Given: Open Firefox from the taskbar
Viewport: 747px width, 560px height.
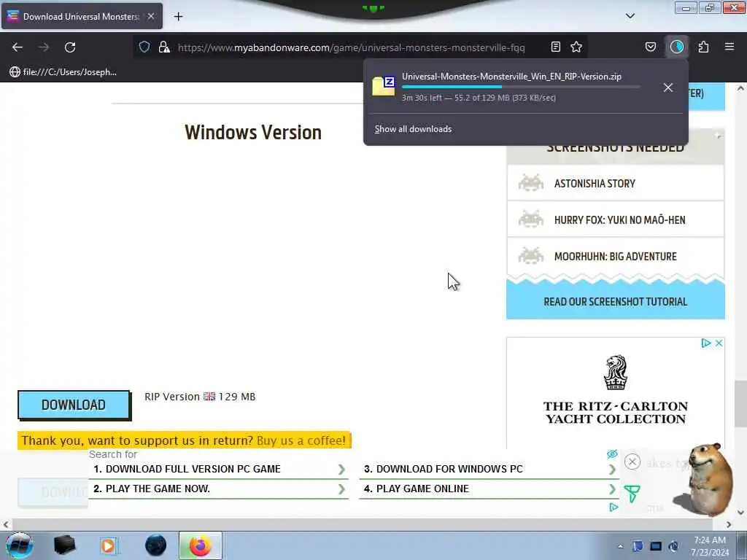Looking at the screenshot, I should tap(201, 545).
